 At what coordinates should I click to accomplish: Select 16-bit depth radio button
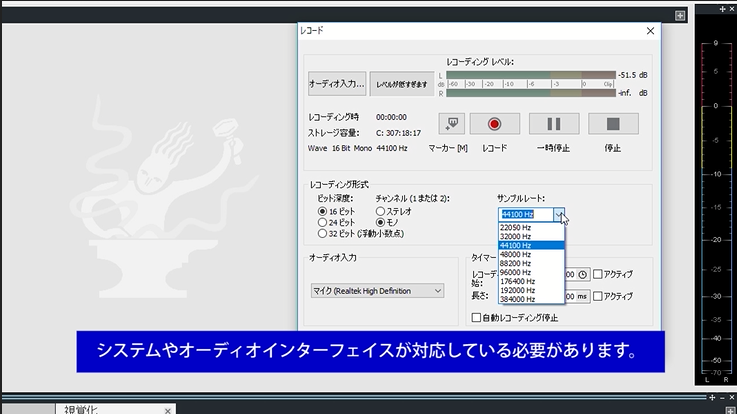coord(322,212)
